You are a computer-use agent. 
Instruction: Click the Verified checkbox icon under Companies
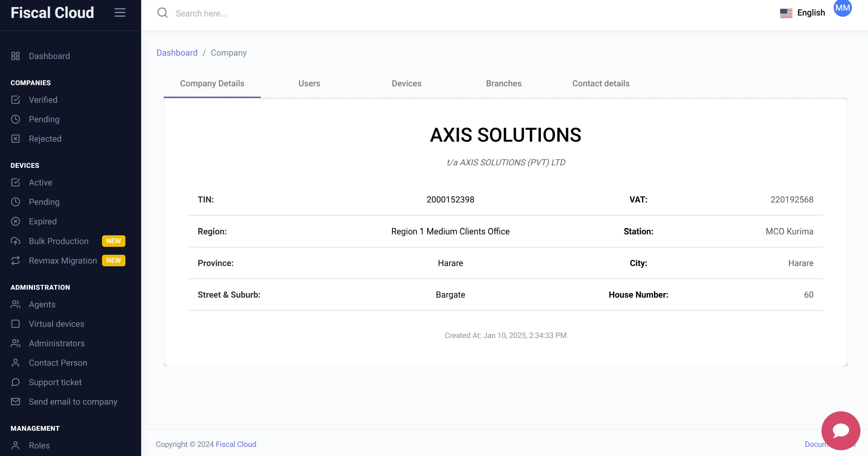tap(15, 100)
